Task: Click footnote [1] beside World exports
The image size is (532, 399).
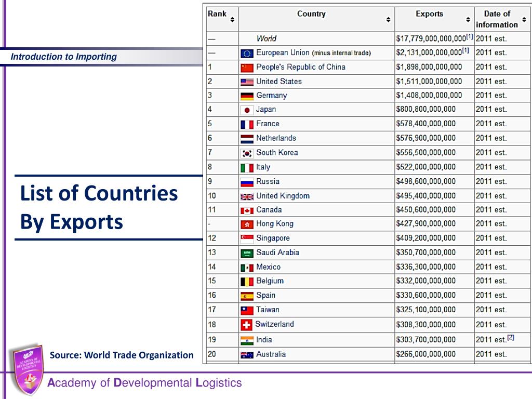Action: pos(470,36)
